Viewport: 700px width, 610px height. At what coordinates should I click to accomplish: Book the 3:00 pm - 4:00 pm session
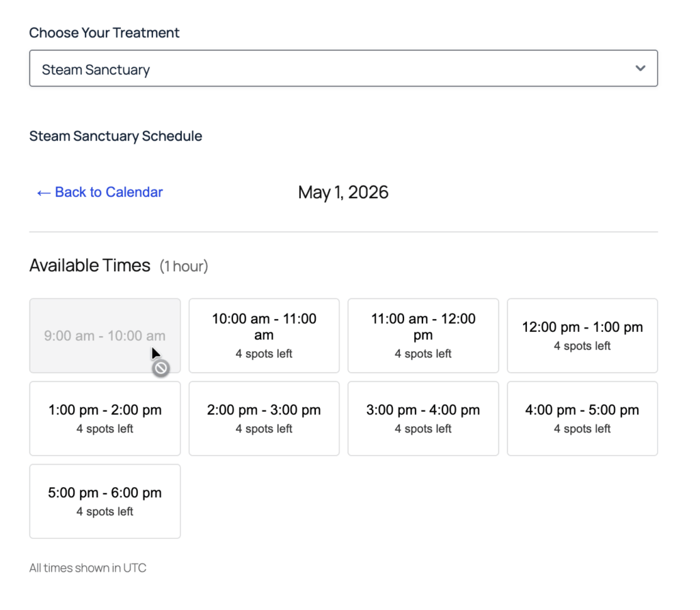(x=423, y=418)
